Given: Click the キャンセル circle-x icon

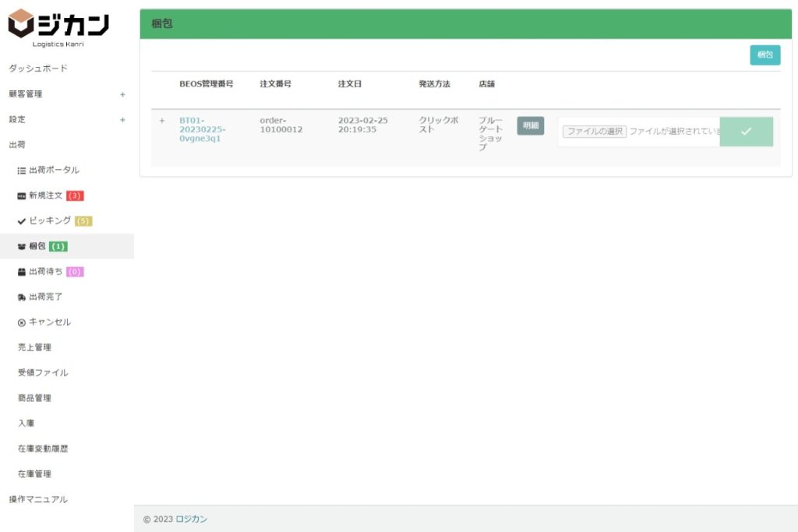Looking at the screenshot, I should (22, 322).
